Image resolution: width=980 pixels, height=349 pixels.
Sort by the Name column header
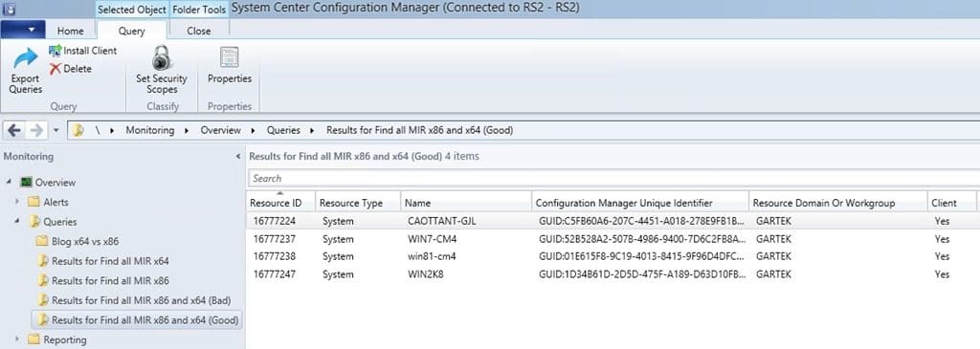[x=466, y=203]
